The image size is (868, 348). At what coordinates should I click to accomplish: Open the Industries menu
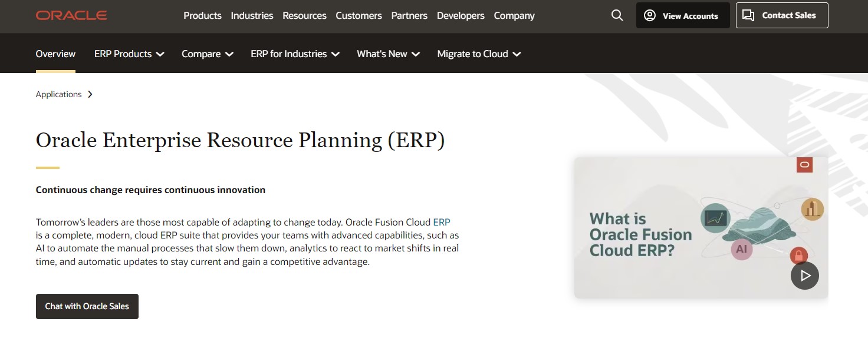point(252,16)
